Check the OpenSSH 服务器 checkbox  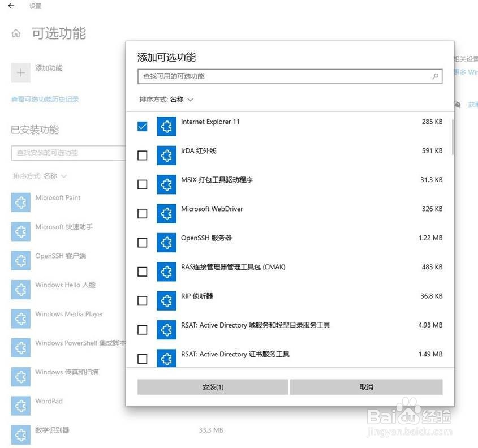pos(143,243)
